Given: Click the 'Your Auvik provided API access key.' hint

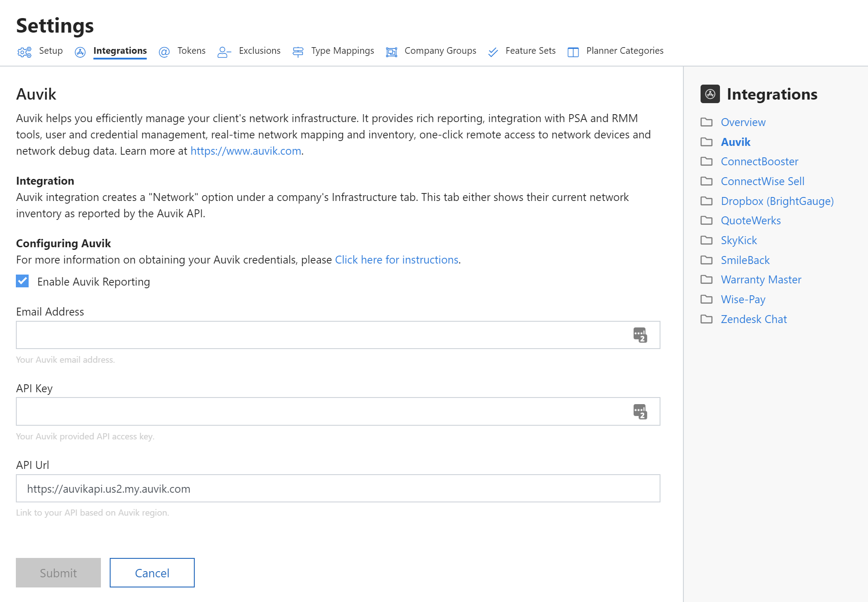Looking at the screenshot, I should 85,436.
